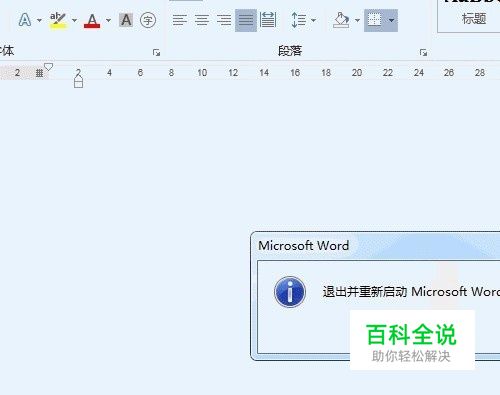
Task: Click the enclosed character icon
Action: tap(148, 20)
